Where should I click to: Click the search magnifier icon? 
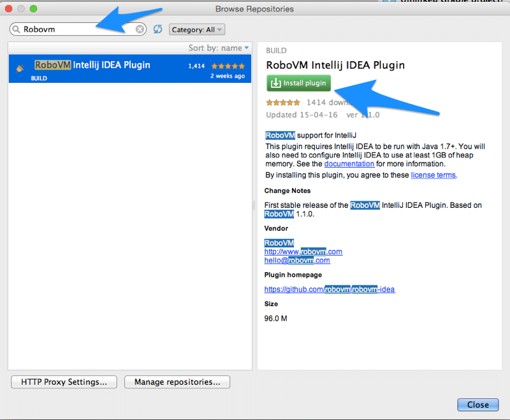16,29
